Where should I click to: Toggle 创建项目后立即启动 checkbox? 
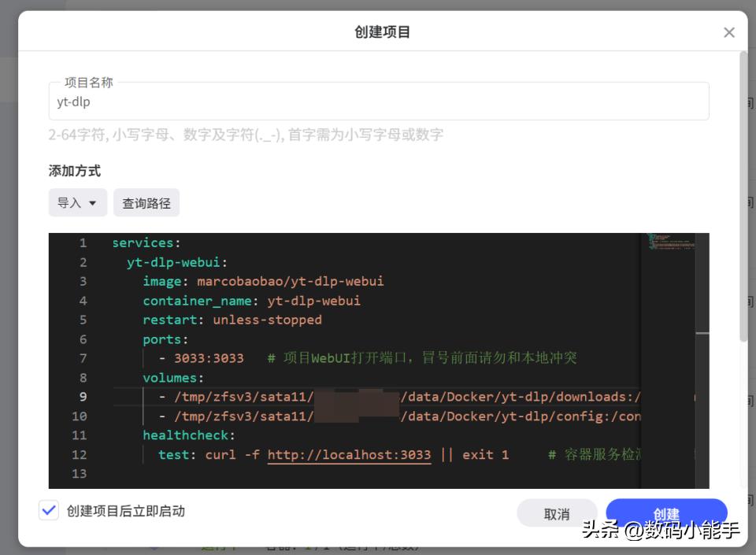pos(49,511)
